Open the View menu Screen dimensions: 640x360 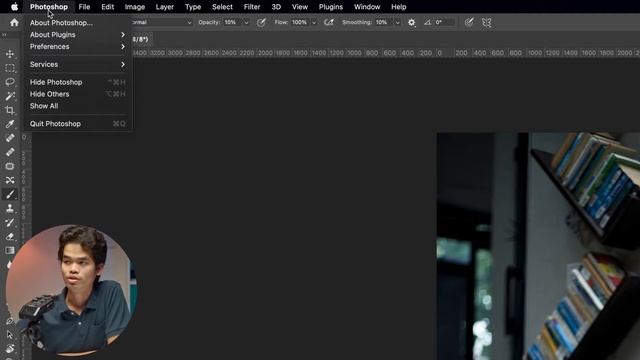point(300,7)
